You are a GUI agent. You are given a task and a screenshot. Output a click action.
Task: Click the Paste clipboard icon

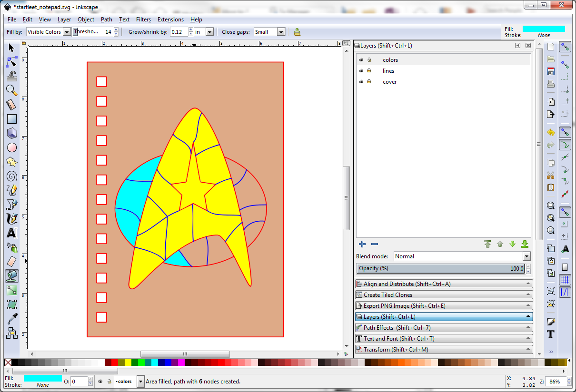[551, 187]
